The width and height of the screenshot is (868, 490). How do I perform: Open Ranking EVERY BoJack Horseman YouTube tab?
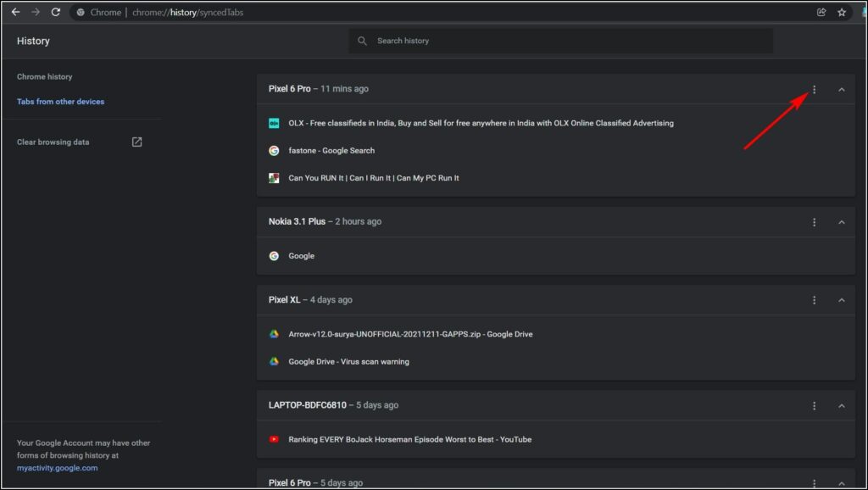tap(409, 440)
